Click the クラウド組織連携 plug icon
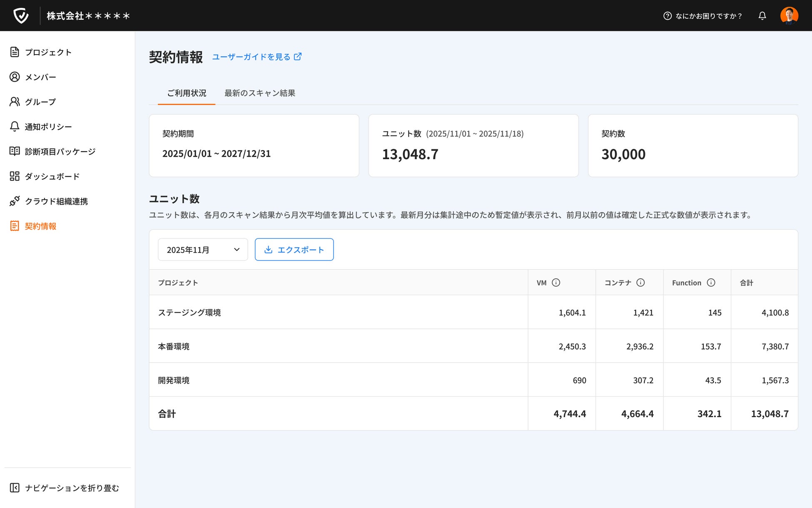Image resolution: width=812 pixels, height=508 pixels. point(15,201)
